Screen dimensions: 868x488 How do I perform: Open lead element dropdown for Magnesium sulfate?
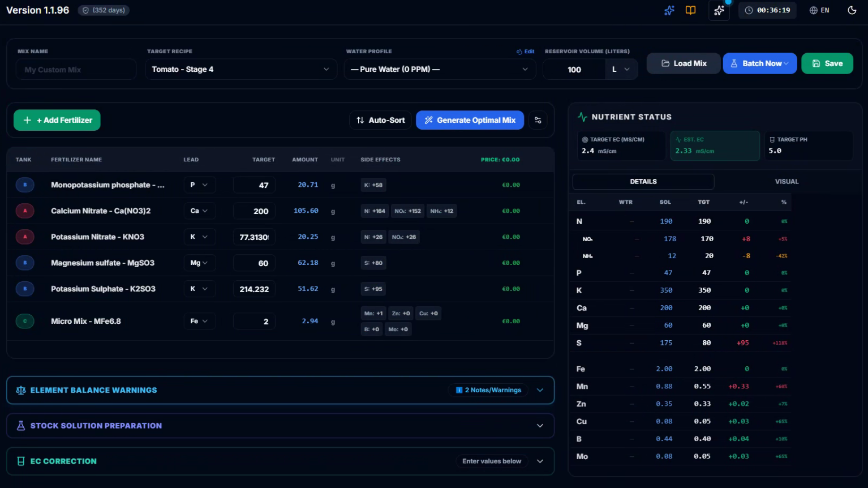[200, 263]
